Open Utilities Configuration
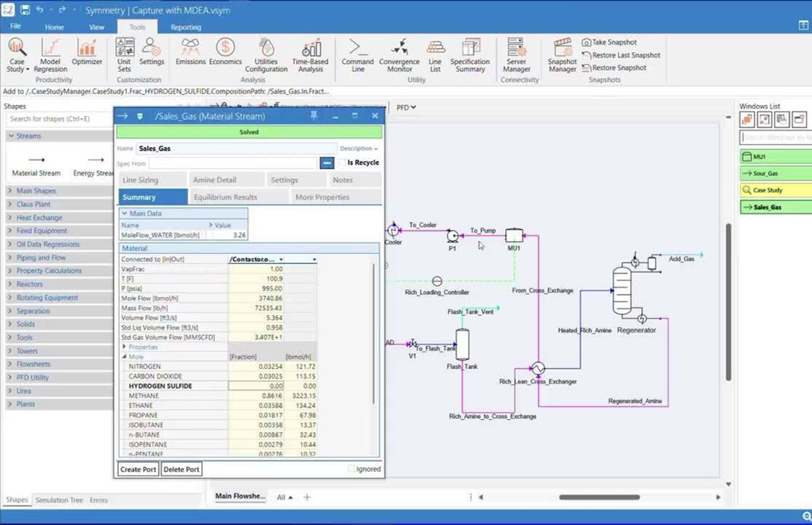 266,55
